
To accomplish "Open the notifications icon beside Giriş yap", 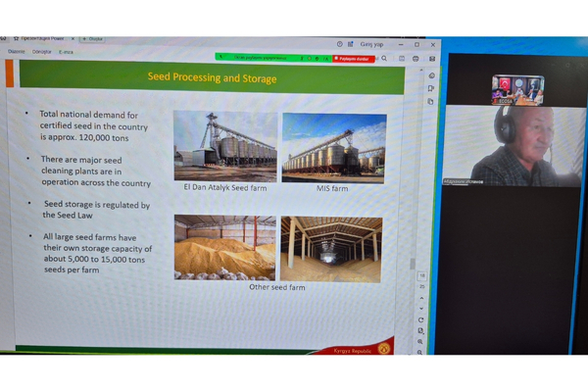I will (350, 44).
